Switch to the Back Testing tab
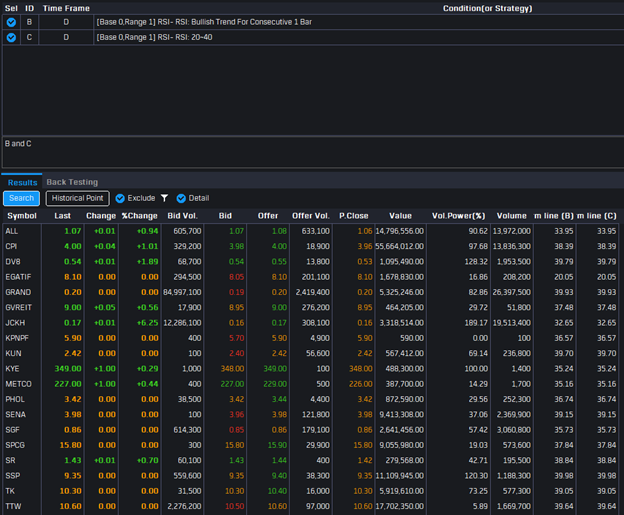The image size is (624, 515). pyautogui.click(x=72, y=182)
